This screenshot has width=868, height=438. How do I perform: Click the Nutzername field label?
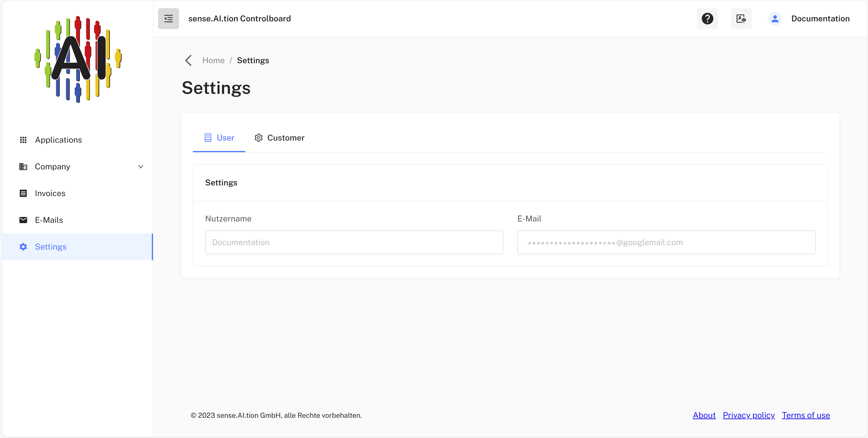(x=228, y=218)
